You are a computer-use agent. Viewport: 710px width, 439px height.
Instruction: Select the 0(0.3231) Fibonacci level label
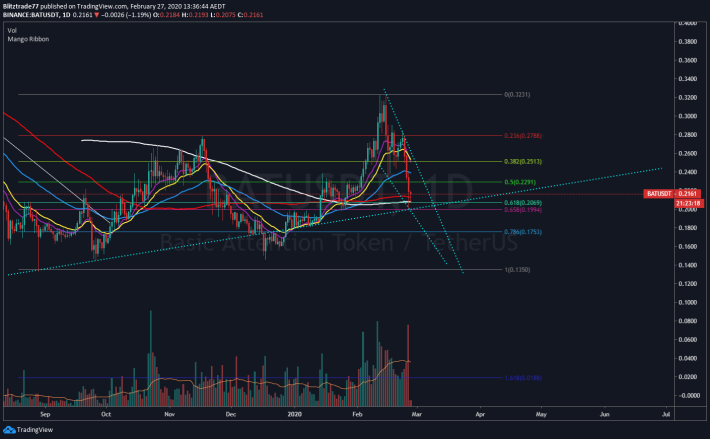517,95
